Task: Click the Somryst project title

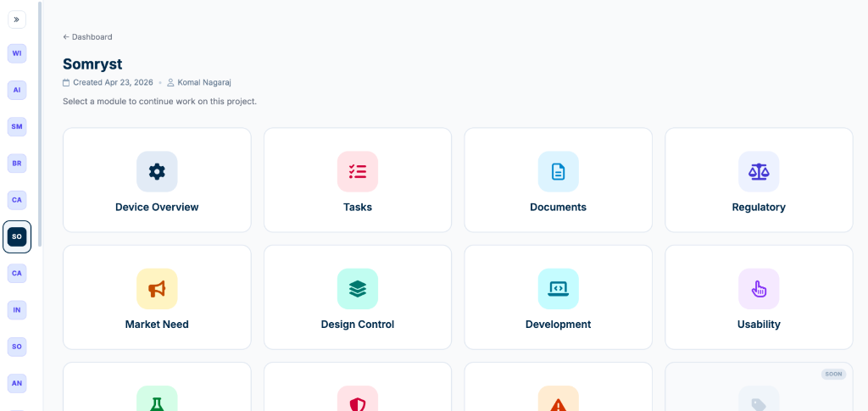Action: [x=92, y=64]
